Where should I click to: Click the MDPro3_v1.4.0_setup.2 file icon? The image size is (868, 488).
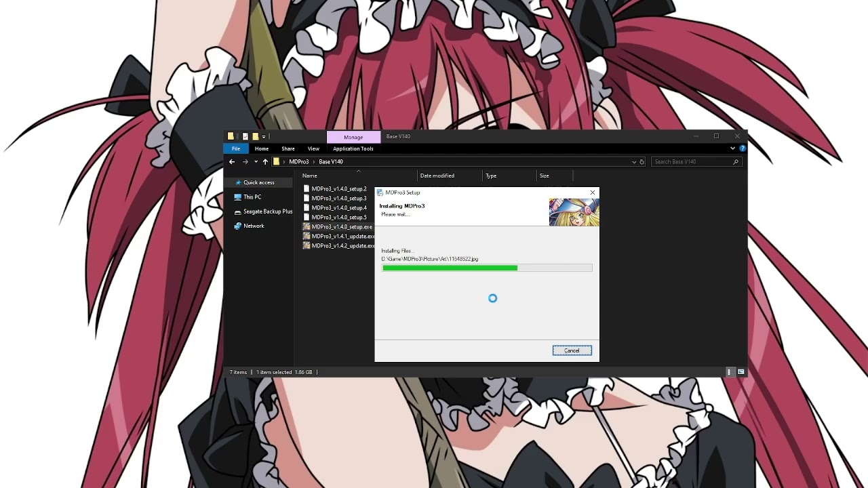[x=307, y=189]
